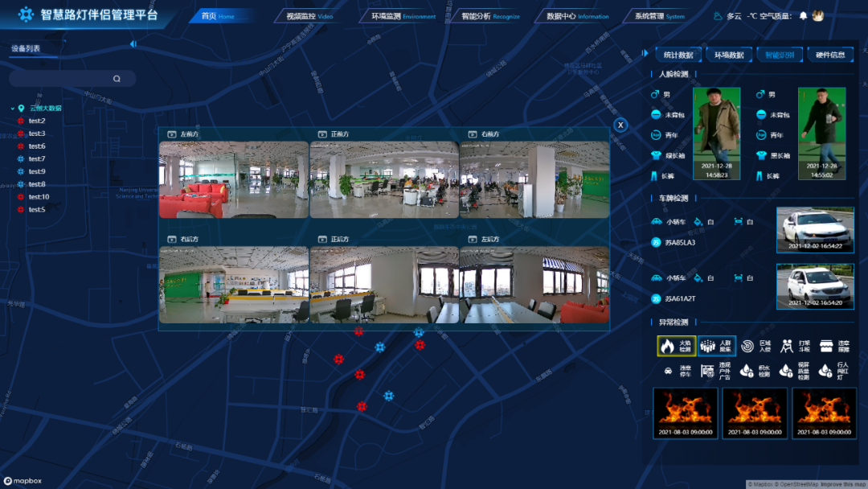Click the area intrusion (区域入侵) radar icon
868x489 pixels.
tap(747, 346)
